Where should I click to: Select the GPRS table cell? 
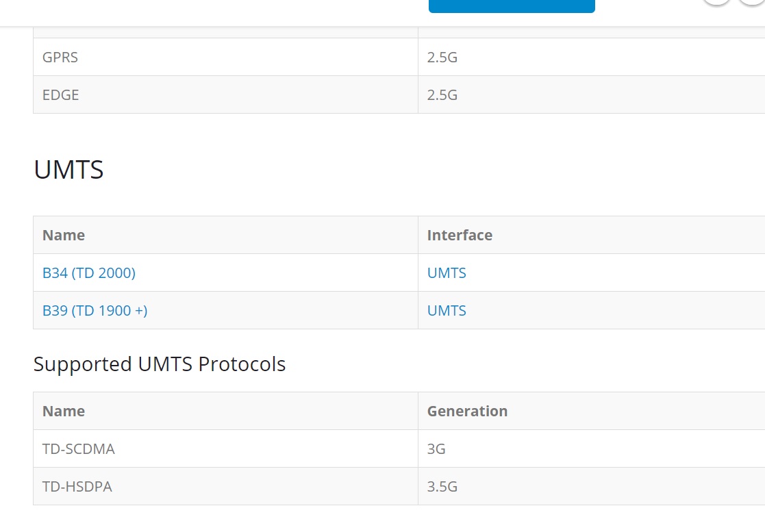click(60, 58)
